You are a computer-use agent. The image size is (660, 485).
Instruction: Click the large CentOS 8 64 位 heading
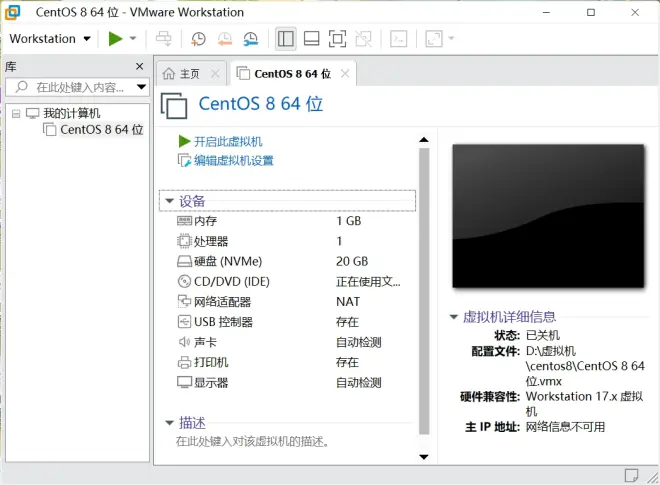[261, 104]
